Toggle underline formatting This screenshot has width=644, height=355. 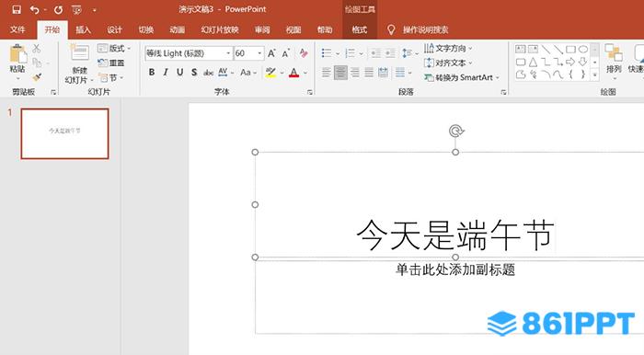click(180, 73)
